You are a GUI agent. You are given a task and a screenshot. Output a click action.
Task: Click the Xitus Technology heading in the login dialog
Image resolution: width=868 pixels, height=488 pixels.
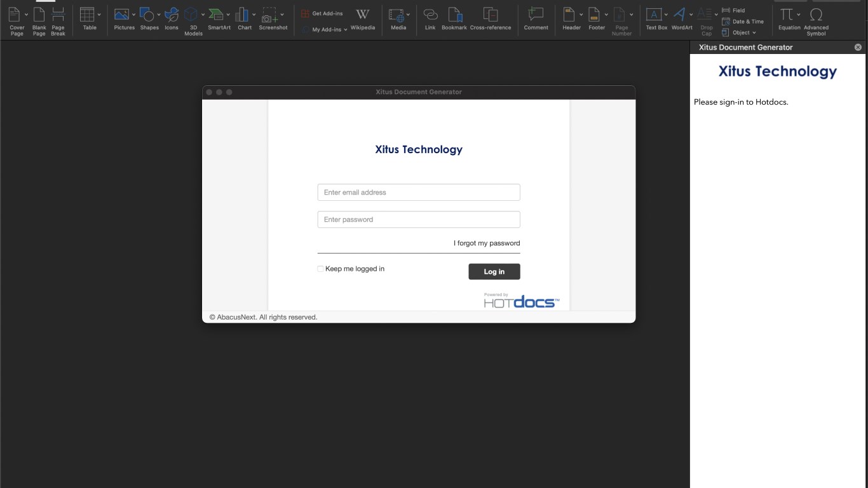(x=419, y=150)
